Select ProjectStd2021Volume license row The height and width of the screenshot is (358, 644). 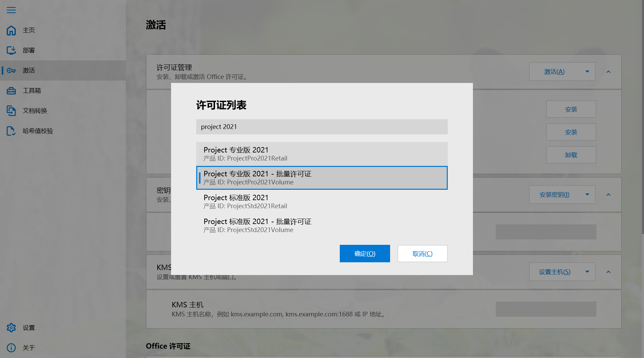[322, 225]
